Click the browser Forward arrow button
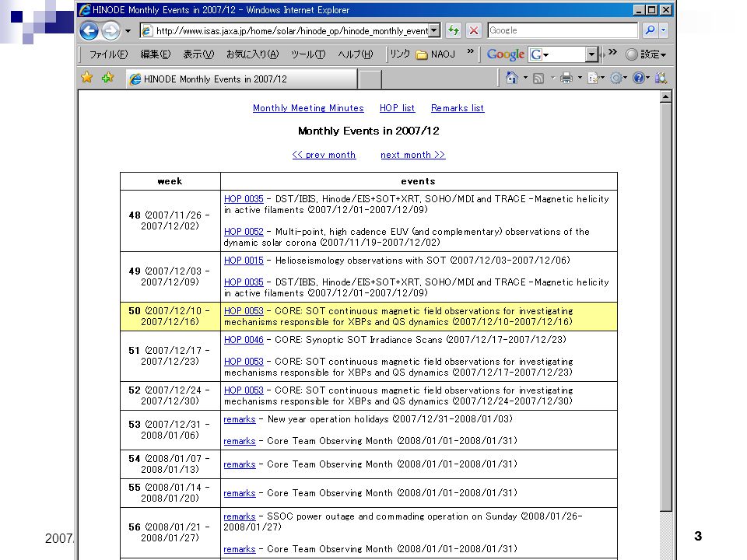747x560 pixels. pyautogui.click(x=110, y=31)
